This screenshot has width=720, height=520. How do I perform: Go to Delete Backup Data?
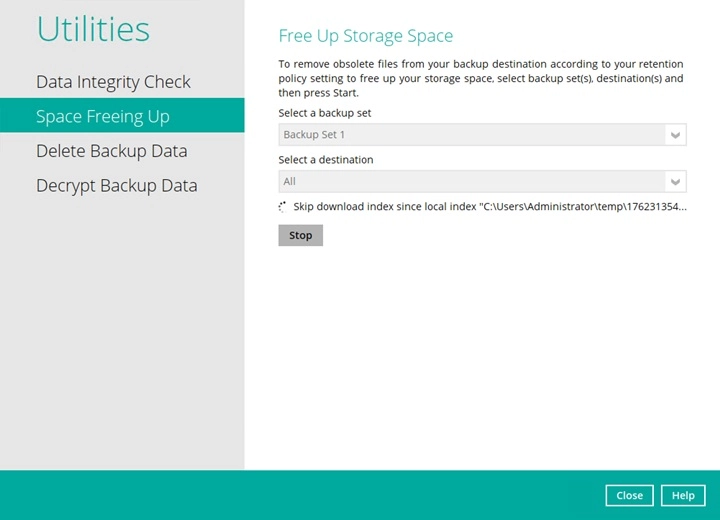111,151
